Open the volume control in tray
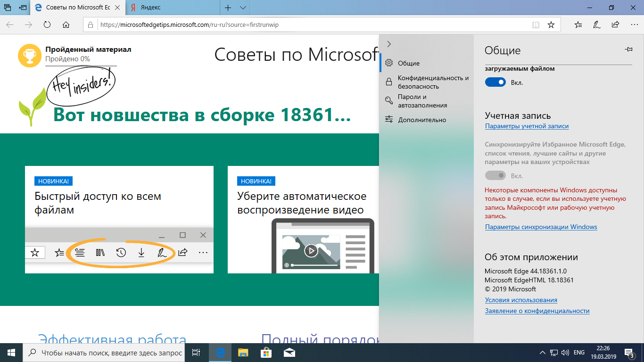Screen dimensions: 644x362 coord(565,353)
